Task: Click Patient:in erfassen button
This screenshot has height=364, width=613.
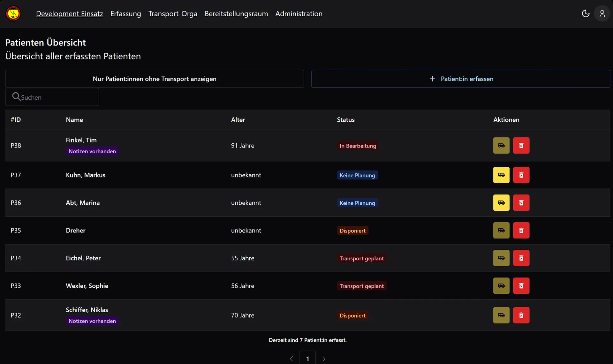Action: (x=461, y=79)
